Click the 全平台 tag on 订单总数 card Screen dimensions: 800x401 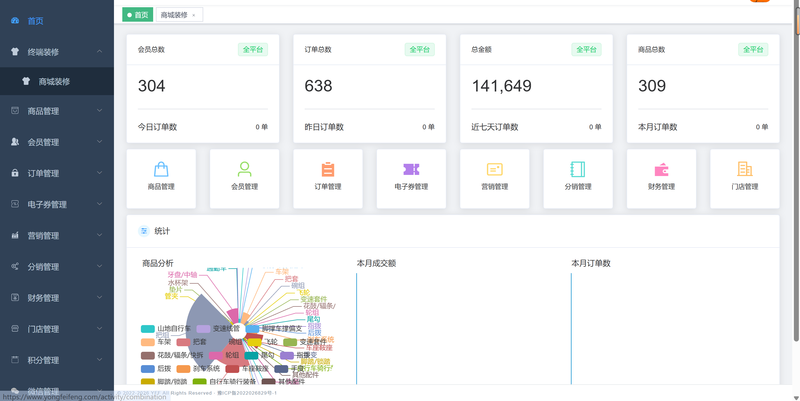pyautogui.click(x=419, y=49)
